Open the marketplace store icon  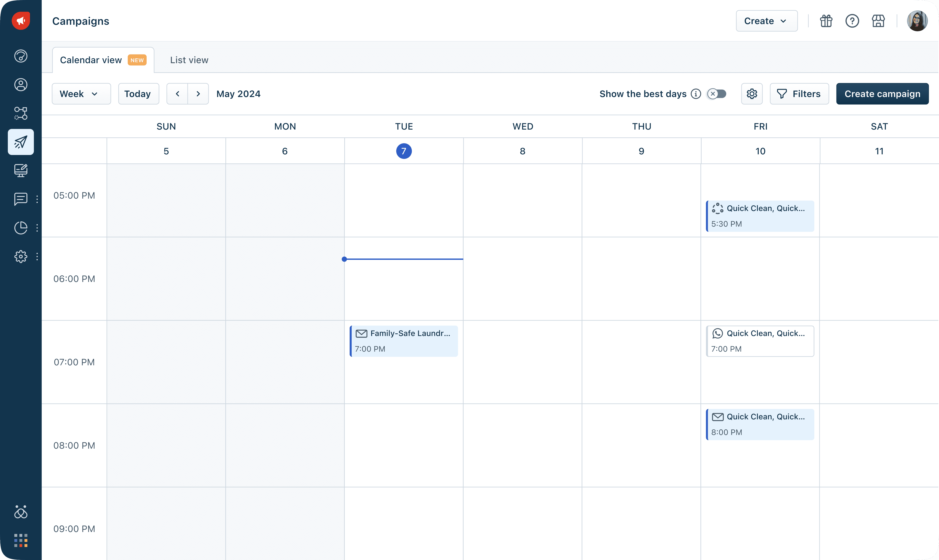(x=878, y=21)
